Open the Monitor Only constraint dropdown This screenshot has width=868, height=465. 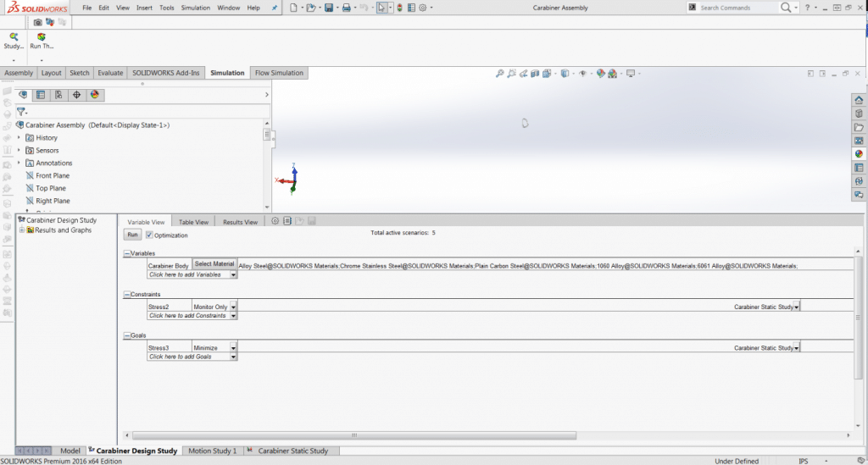tap(233, 307)
